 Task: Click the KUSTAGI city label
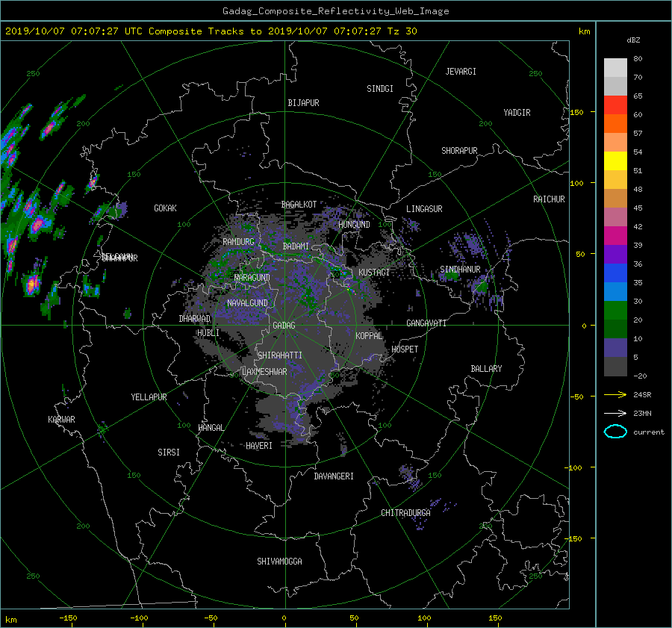tap(374, 273)
